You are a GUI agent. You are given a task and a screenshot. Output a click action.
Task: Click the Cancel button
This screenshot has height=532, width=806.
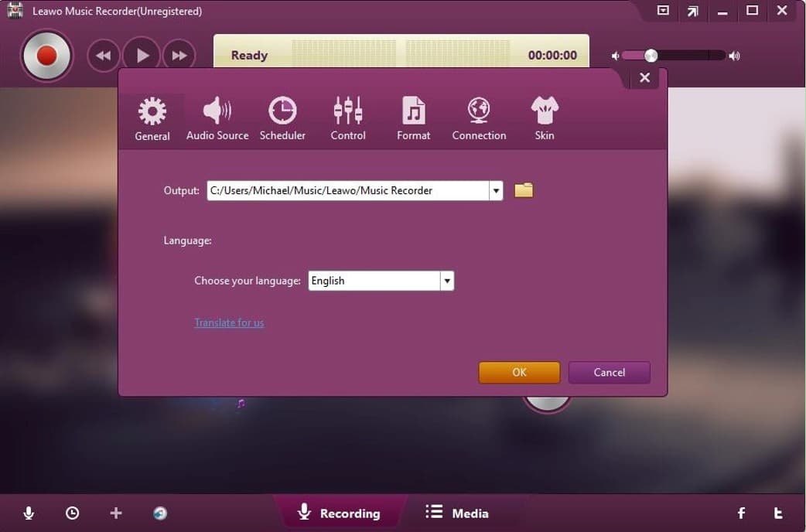pos(609,373)
